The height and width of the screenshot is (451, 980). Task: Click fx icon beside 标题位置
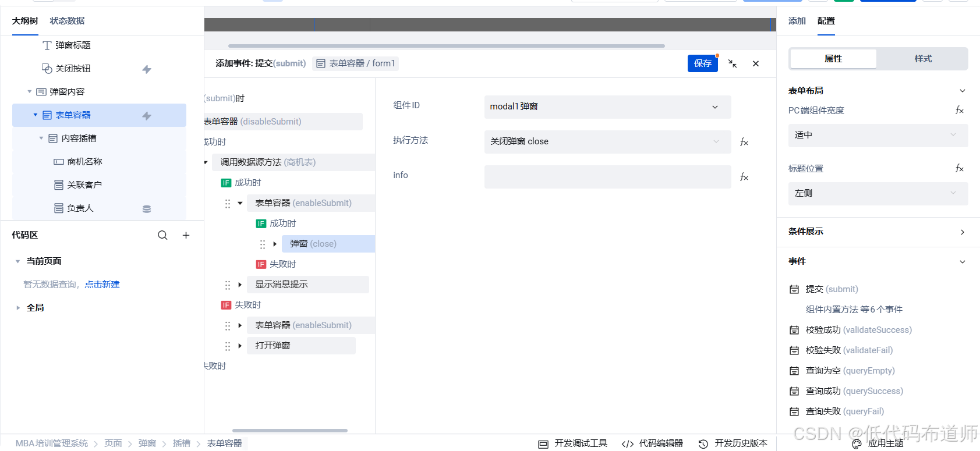click(960, 168)
